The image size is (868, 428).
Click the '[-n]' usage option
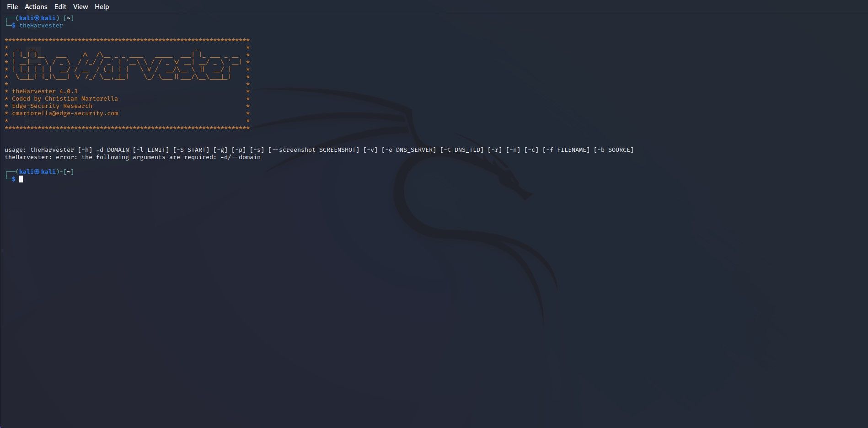513,150
